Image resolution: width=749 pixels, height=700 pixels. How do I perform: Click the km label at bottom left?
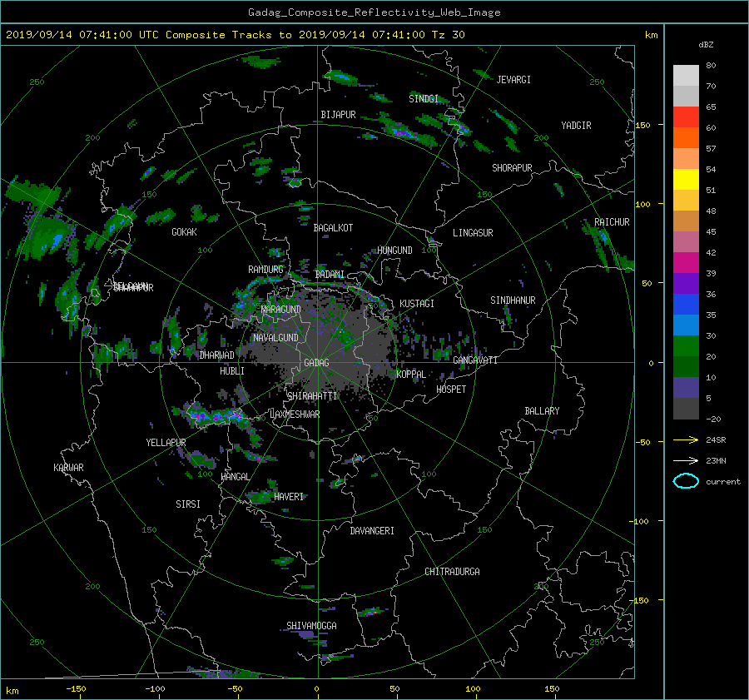(x=12, y=691)
